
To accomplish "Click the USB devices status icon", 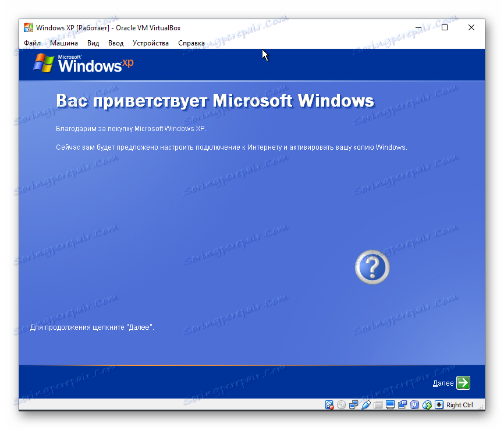I will (x=366, y=405).
